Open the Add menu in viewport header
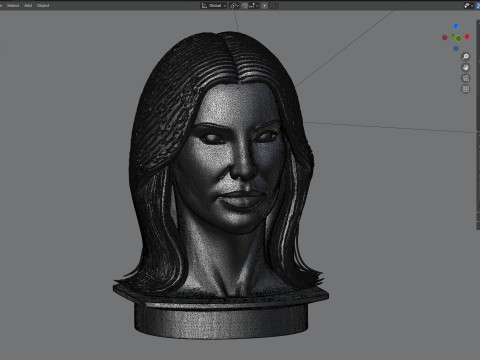This screenshot has height=360, width=480. (28, 5)
